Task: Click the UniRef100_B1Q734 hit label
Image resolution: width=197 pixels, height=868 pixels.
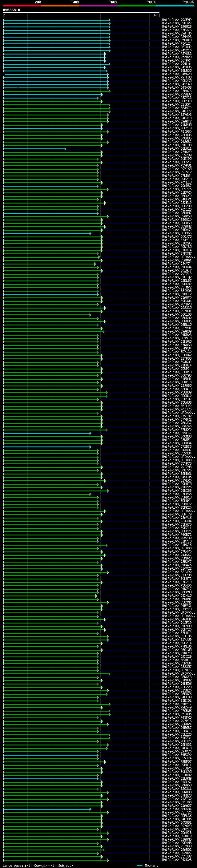Action: click(x=177, y=738)
